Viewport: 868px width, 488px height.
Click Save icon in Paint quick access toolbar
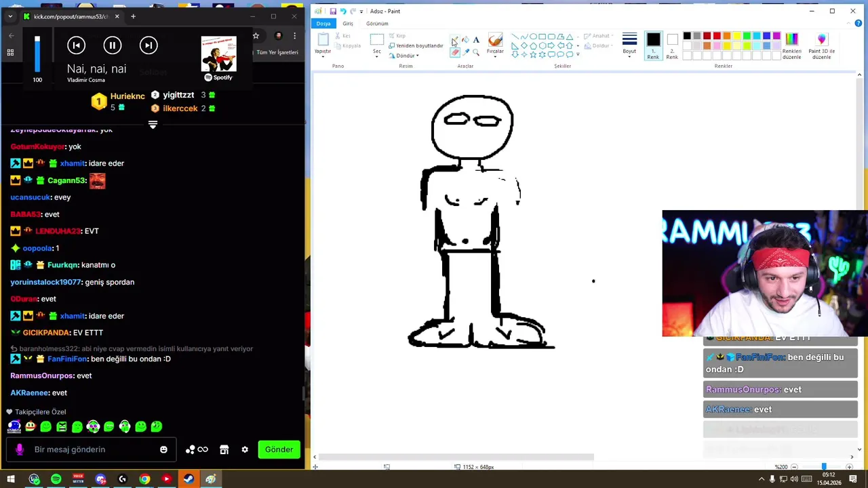click(332, 11)
